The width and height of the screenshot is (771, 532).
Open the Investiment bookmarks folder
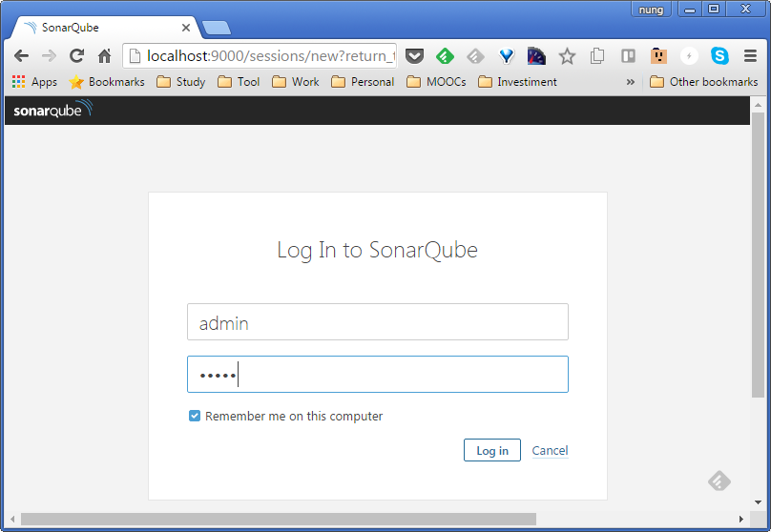[x=517, y=82]
